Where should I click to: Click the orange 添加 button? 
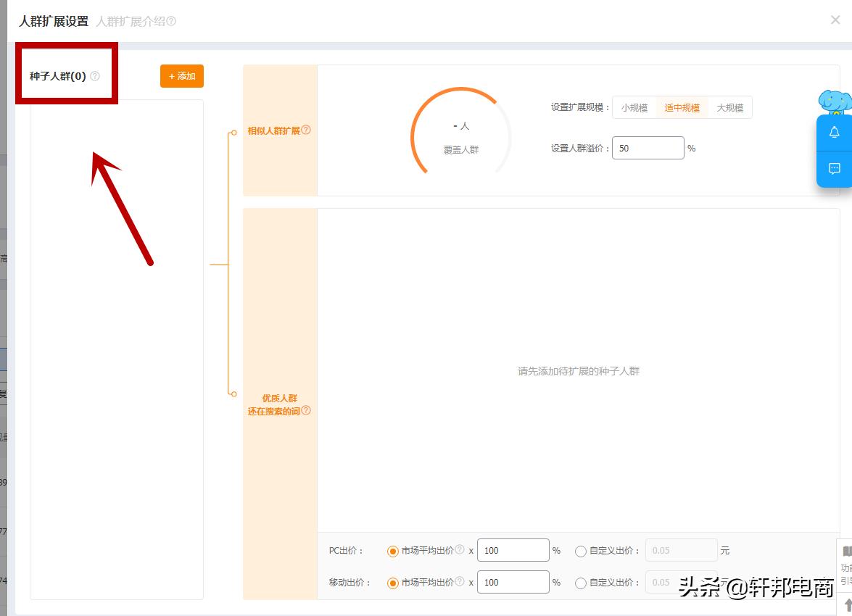click(x=181, y=75)
